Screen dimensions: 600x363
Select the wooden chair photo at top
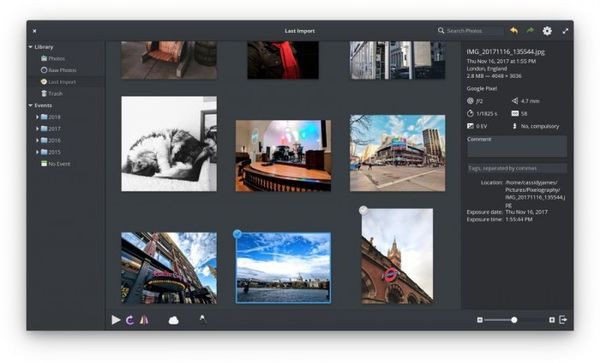(169, 60)
